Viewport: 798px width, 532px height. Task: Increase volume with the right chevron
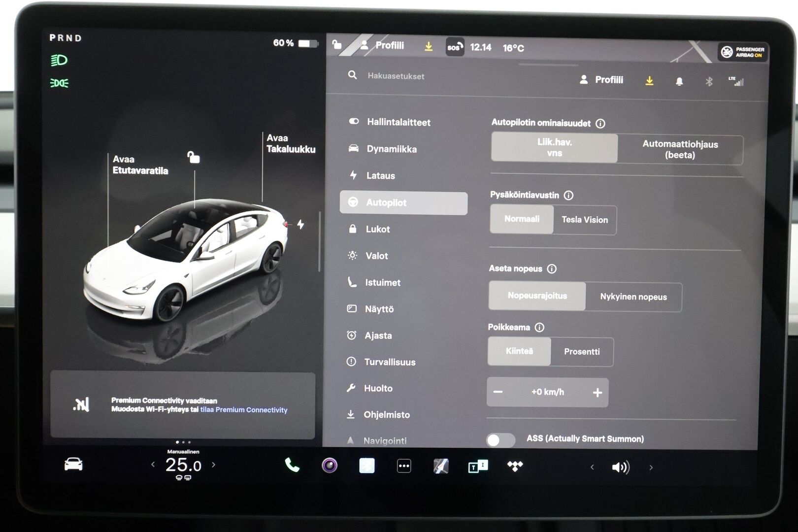tap(651, 467)
